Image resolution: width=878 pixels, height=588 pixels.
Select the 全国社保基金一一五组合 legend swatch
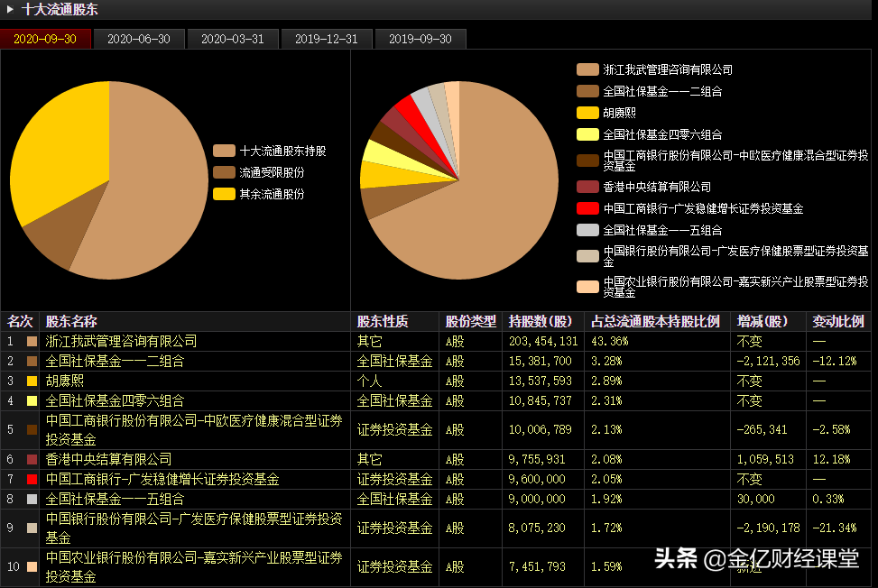587,230
